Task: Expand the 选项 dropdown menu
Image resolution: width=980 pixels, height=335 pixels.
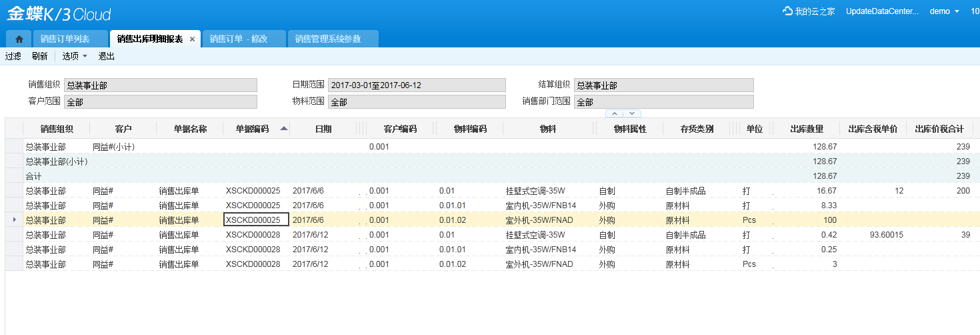Action: pyautogui.click(x=75, y=56)
